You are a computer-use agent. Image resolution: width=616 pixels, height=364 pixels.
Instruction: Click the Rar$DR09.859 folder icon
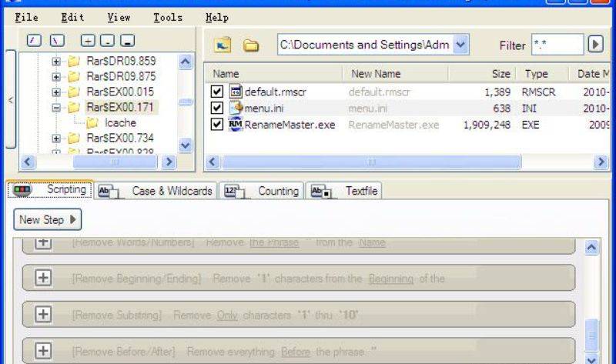pyautogui.click(x=73, y=62)
